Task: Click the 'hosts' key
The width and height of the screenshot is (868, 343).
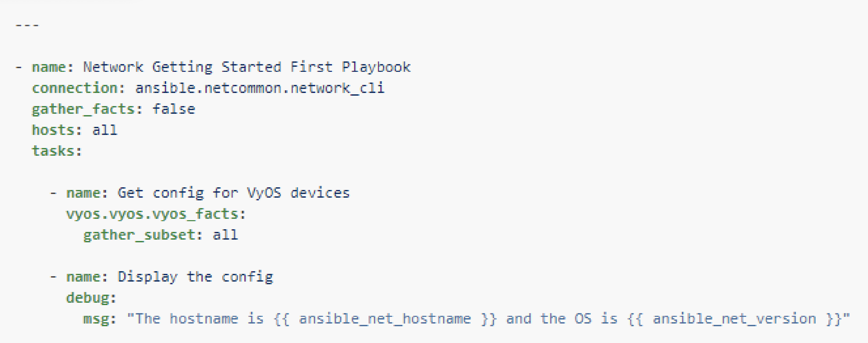Action: coord(53,131)
